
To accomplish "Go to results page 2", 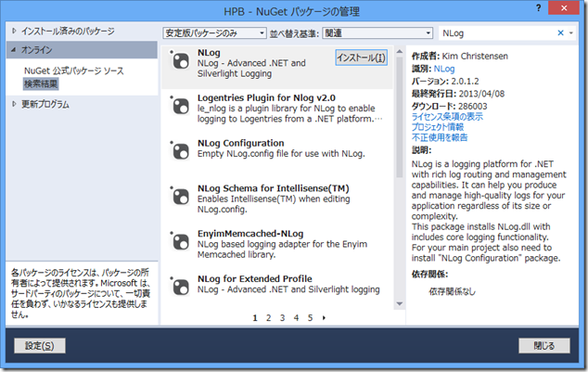I will [269, 318].
